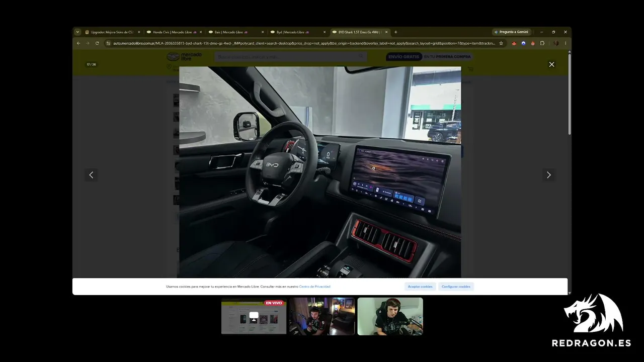The width and height of the screenshot is (644, 362).
Task: Open the Chrome three-dot menu
Action: pos(566,43)
